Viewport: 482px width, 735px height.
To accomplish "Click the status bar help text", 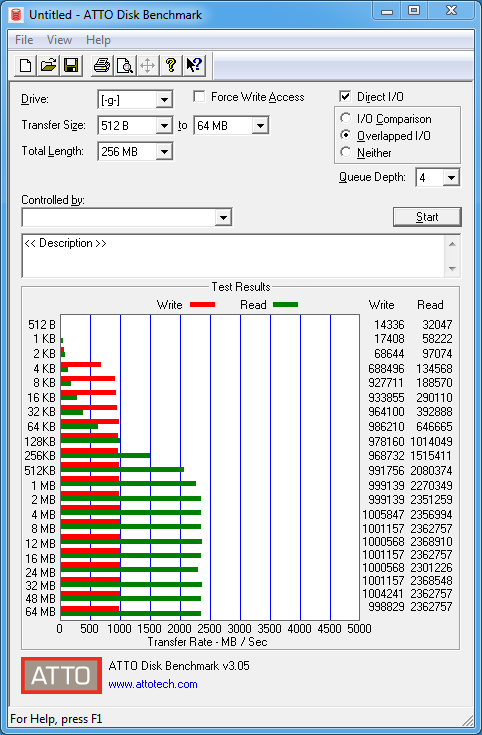I will 56,719.
